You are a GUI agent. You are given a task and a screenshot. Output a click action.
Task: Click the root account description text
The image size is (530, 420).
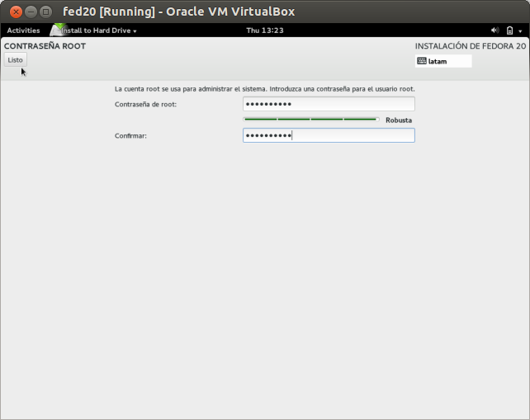click(265, 89)
